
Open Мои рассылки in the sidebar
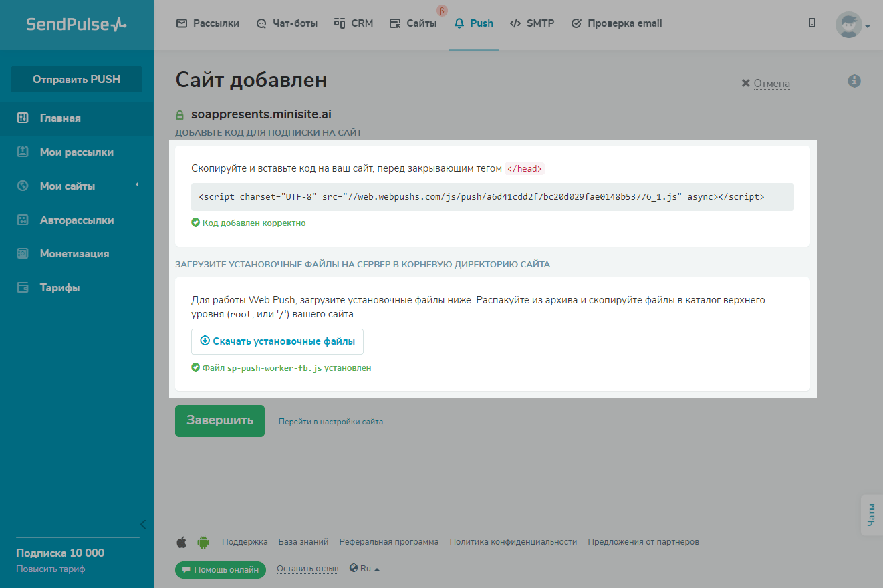(x=77, y=152)
